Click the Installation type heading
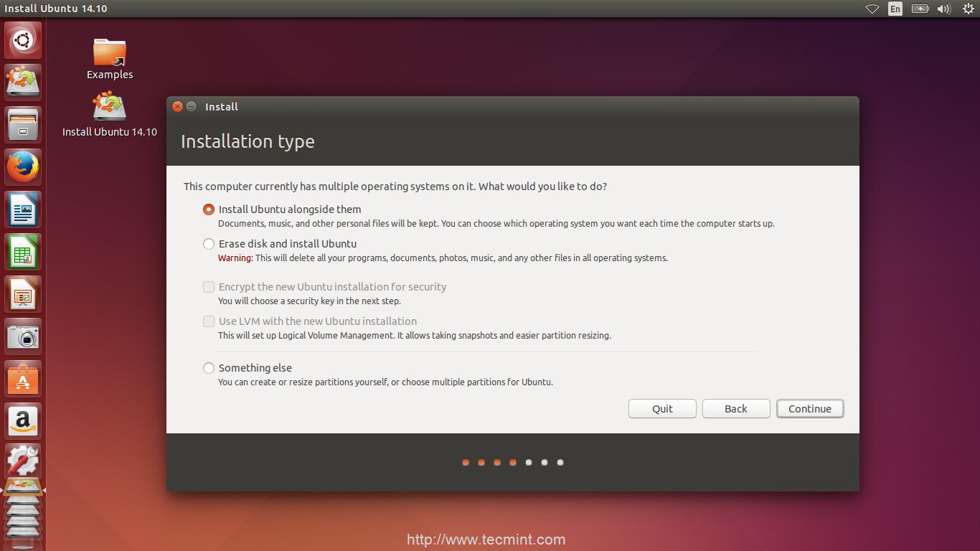This screenshot has height=551, width=980. [x=248, y=141]
